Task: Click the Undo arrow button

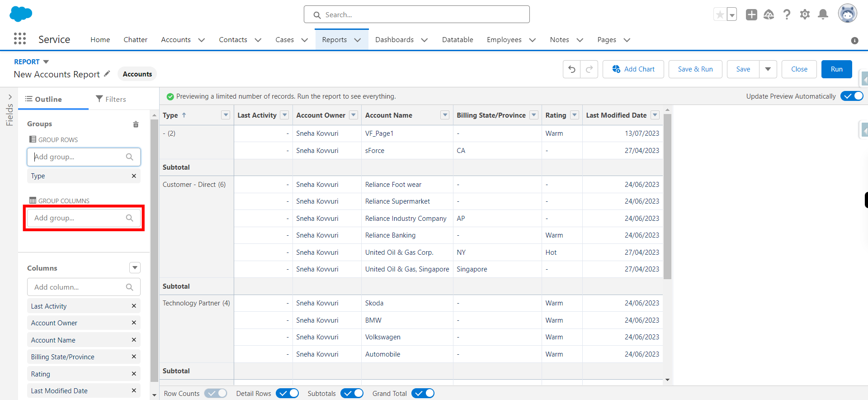Action: pos(572,69)
